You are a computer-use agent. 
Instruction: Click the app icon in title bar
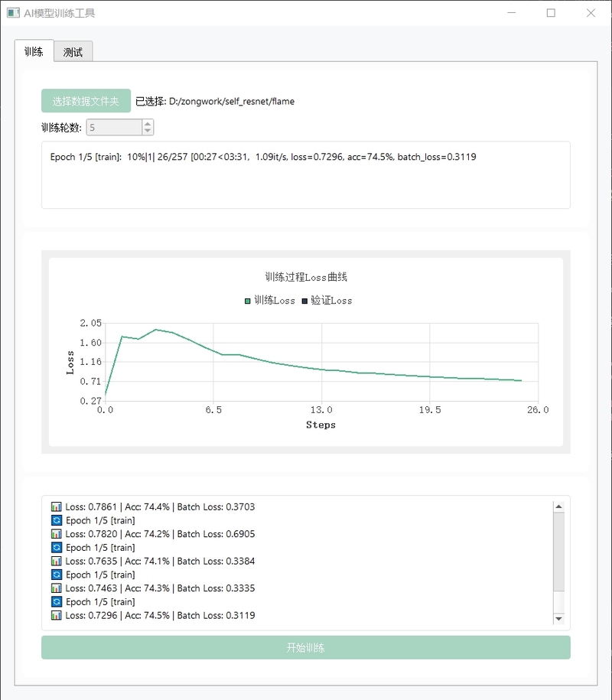pyautogui.click(x=14, y=13)
